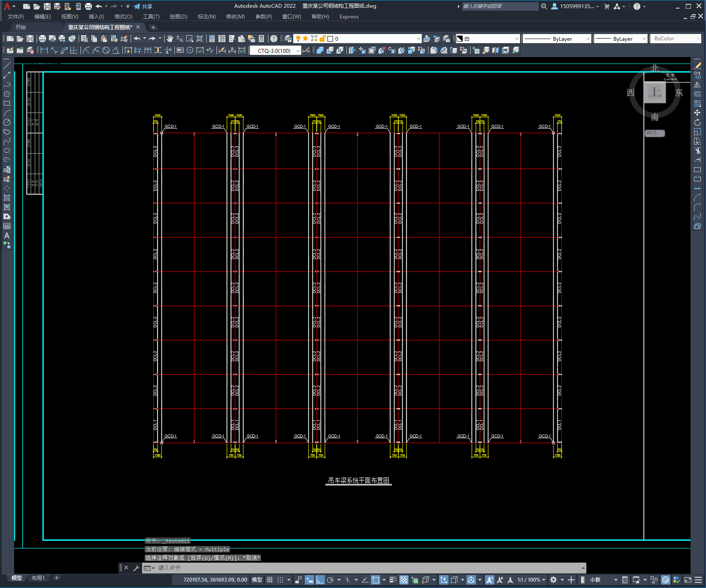Click the WCS coordinate system button

tap(654, 133)
